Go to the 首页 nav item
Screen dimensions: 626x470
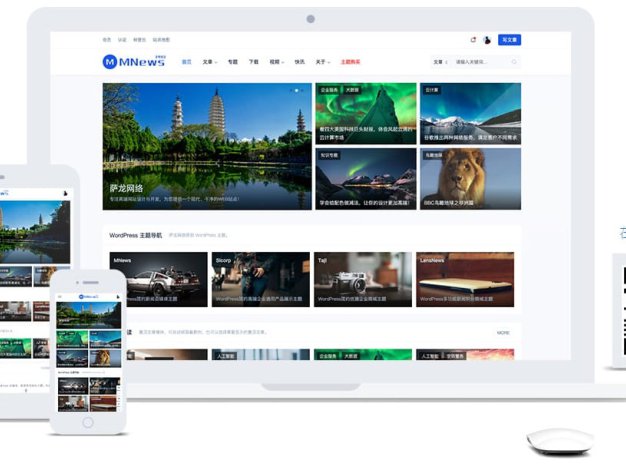pos(186,62)
